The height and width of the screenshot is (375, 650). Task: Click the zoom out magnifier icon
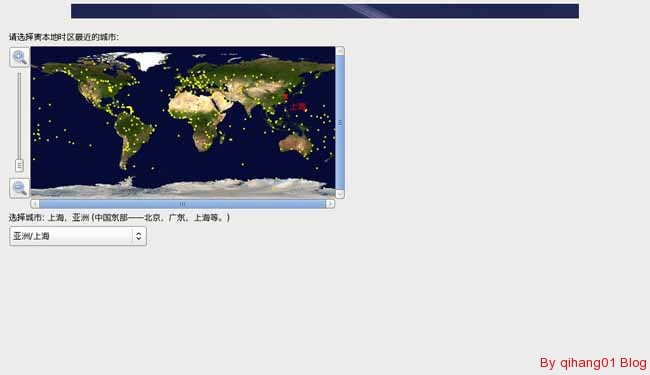pos(19,188)
